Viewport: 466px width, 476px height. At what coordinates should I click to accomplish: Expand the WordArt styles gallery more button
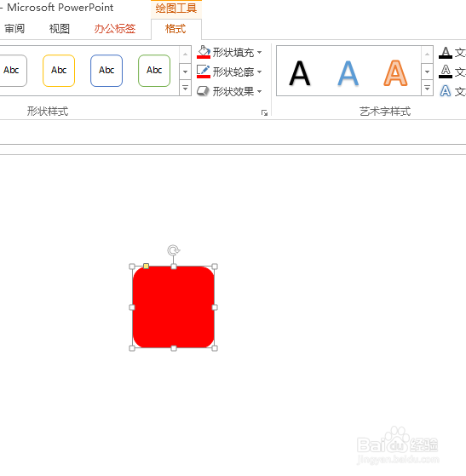[x=427, y=89]
